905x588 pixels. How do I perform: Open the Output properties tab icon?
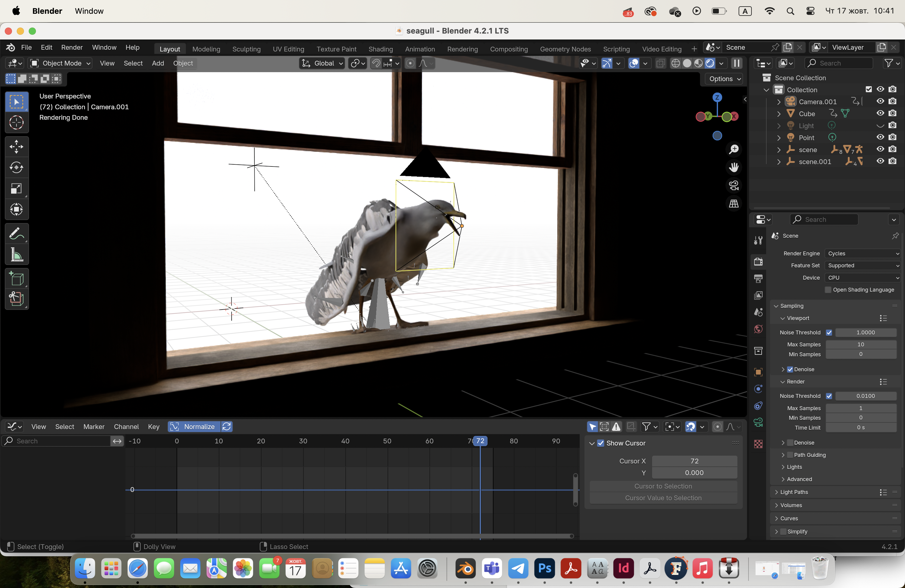(x=758, y=279)
